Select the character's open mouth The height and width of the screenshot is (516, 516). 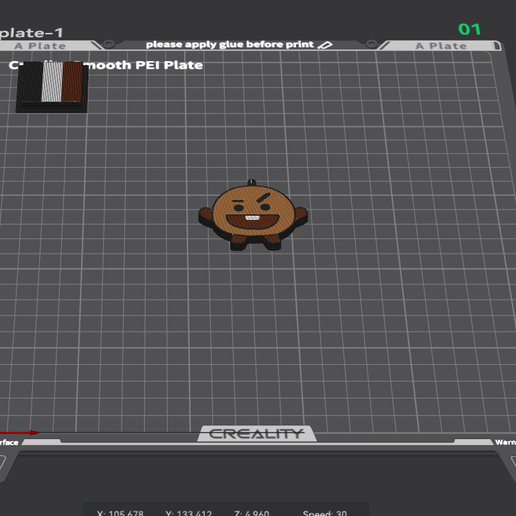click(x=253, y=221)
